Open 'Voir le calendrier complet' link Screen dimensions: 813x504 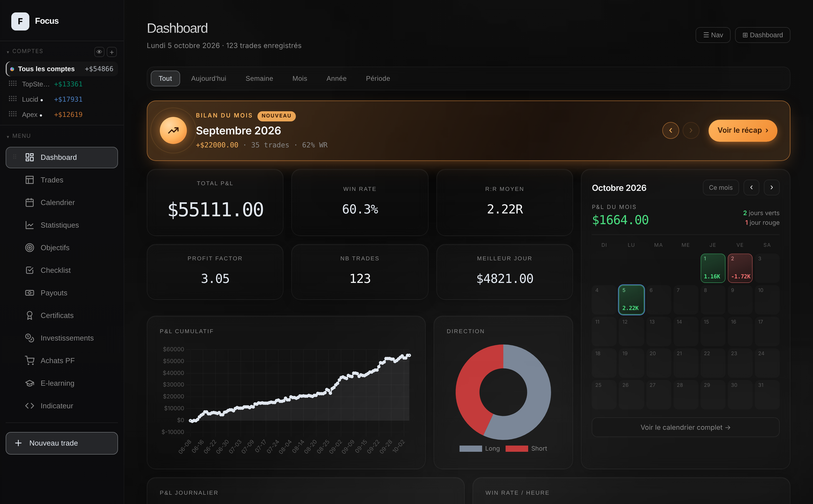pyautogui.click(x=685, y=427)
